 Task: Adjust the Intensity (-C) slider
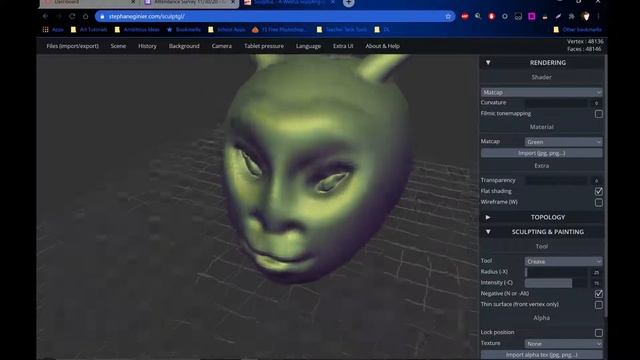(x=556, y=283)
